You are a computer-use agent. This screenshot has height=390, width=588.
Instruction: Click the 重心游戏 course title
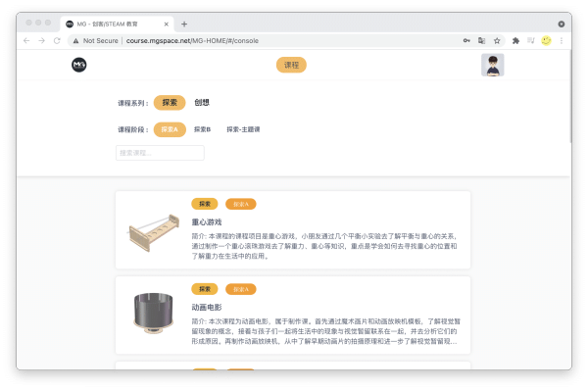[207, 222]
